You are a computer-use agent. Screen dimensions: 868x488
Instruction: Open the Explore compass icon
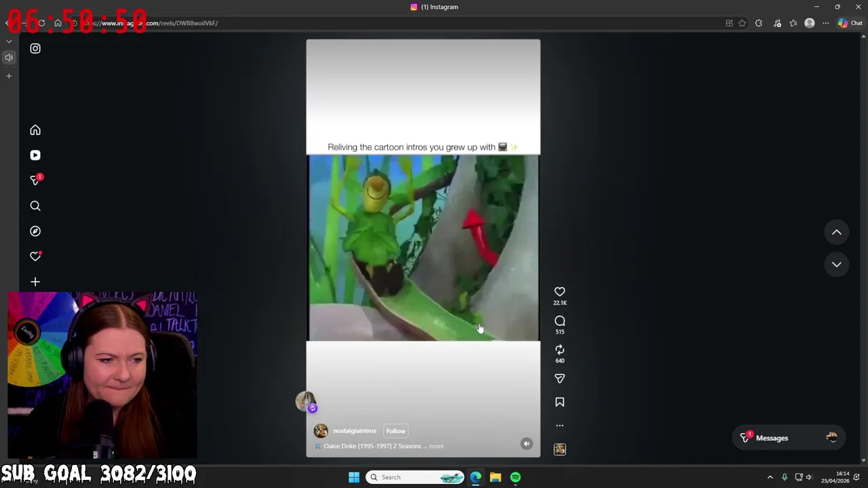[35, 231]
